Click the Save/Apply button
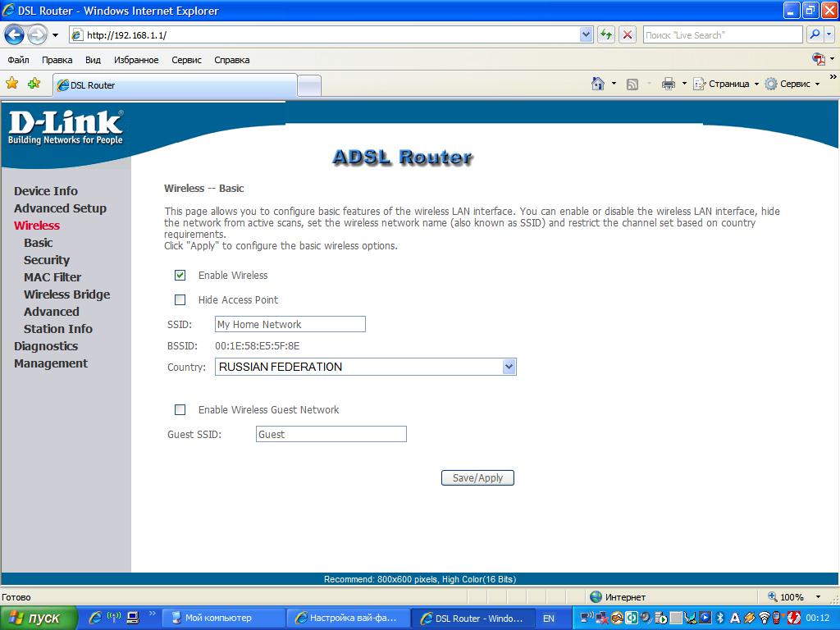Image resolution: width=840 pixels, height=630 pixels. 477,478
